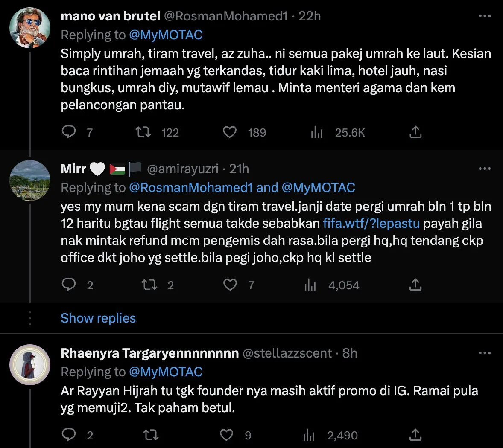
Task: Share Mirr's tweet
Action: pyautogui.click(x=415, y=285)
